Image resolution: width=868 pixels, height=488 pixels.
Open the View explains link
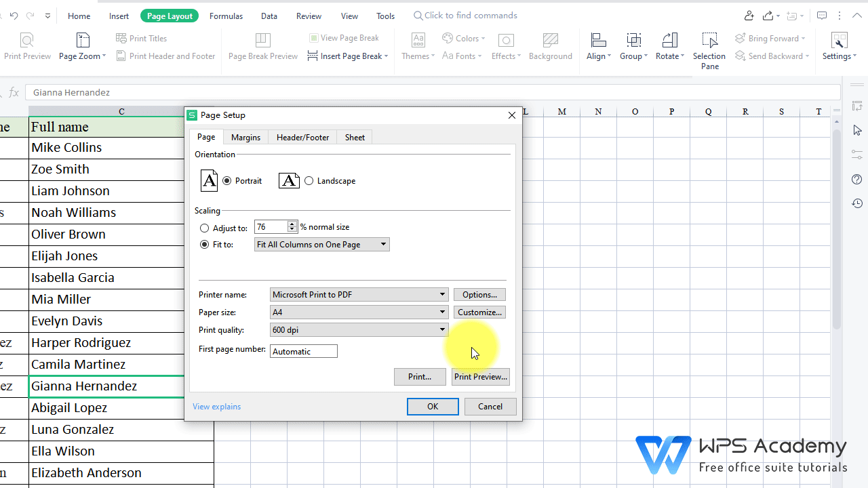(x=216, y=406)
